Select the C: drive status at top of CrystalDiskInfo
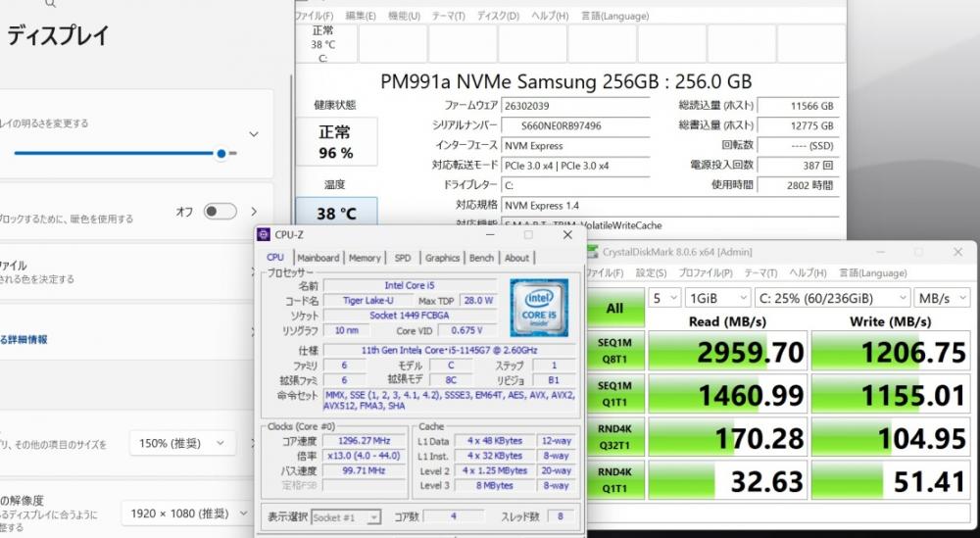 (323, 44)
